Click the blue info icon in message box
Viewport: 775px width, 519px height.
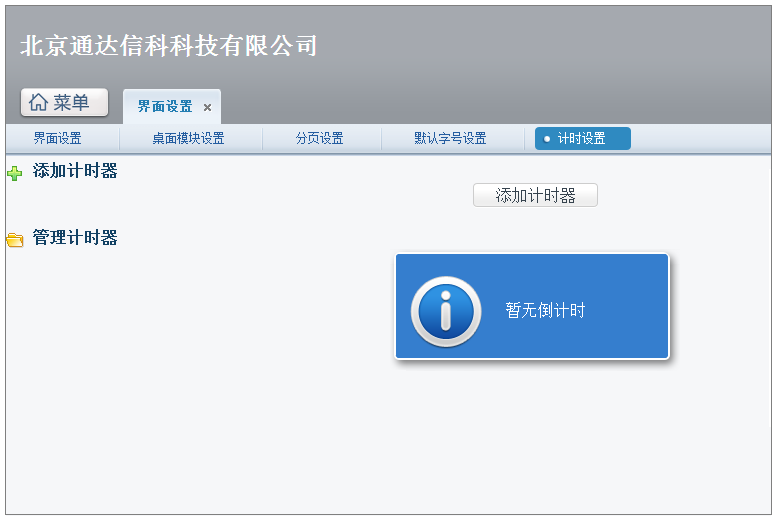(x=446, y=311)
